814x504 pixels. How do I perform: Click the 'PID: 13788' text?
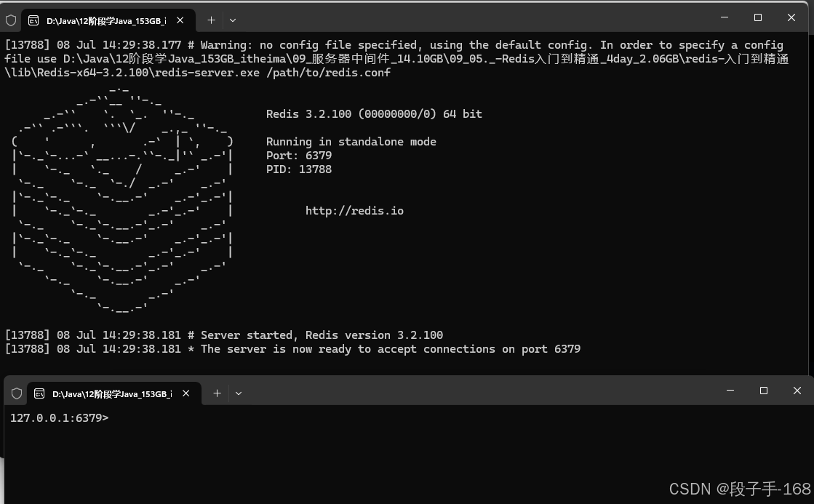299,169
